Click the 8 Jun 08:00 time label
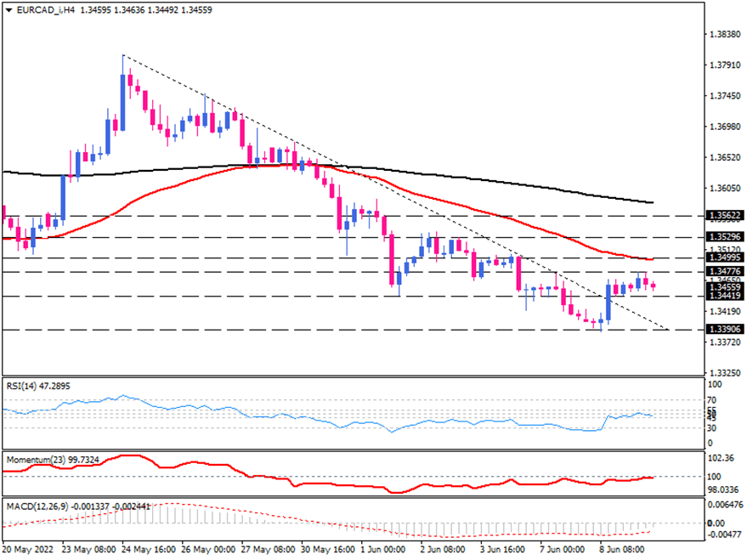 [622, 550]
